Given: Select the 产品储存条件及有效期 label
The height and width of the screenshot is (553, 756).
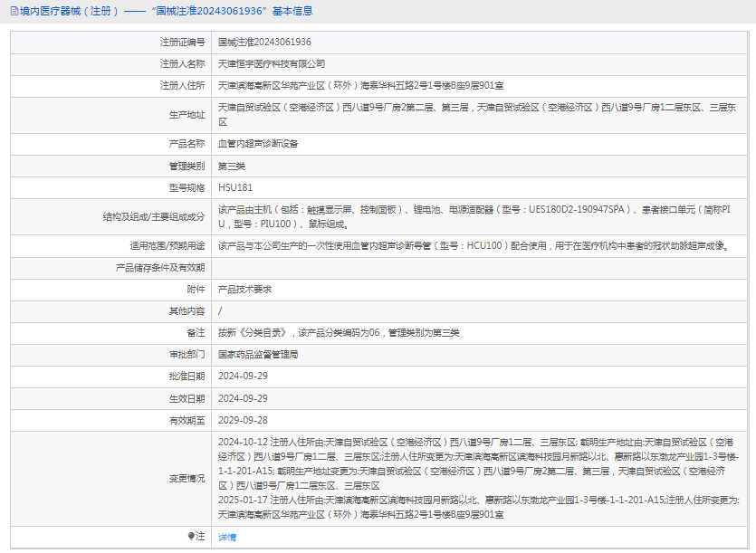Looking at the screenshot, I should (160, 268).
